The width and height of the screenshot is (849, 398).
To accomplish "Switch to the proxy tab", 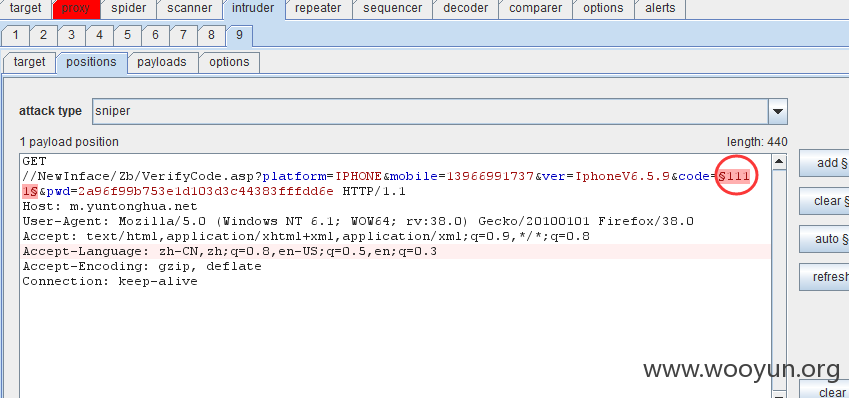I will tap(76, 9).
